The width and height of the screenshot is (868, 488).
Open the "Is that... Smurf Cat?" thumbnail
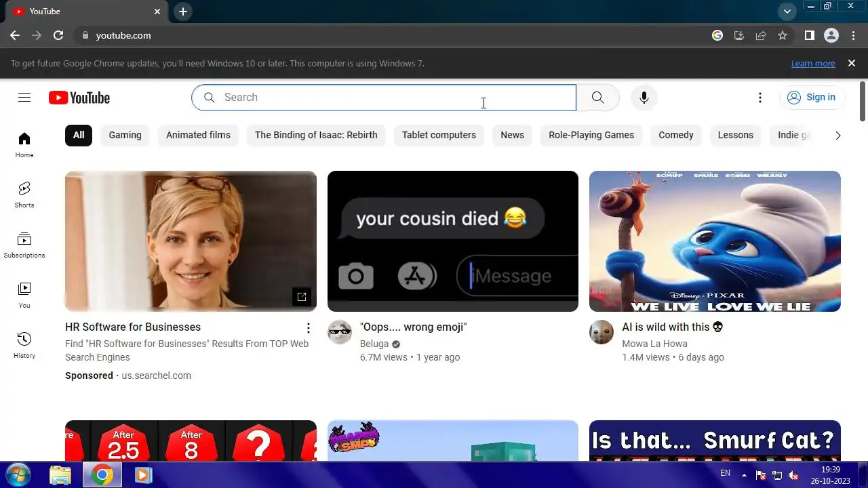(x=715, y=441)
